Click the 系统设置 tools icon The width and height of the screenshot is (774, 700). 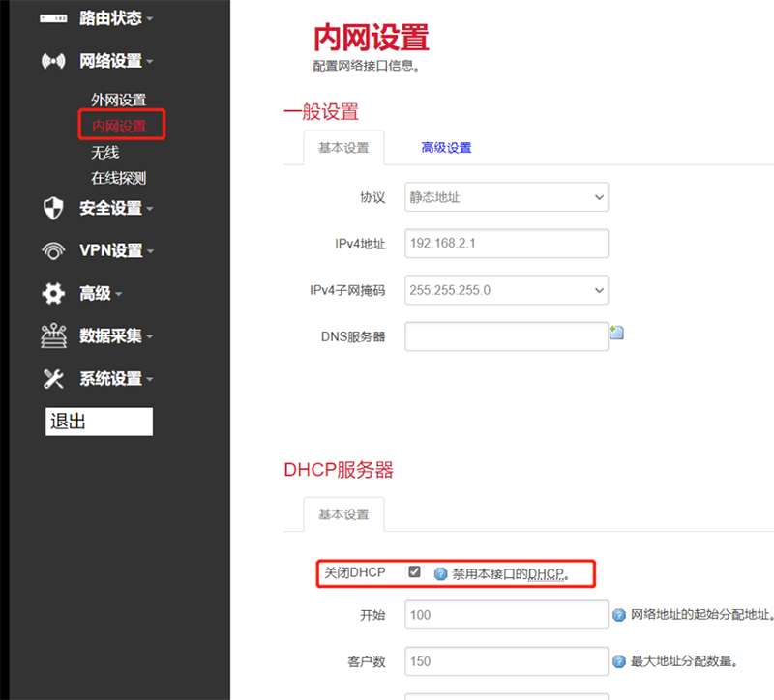51,378
